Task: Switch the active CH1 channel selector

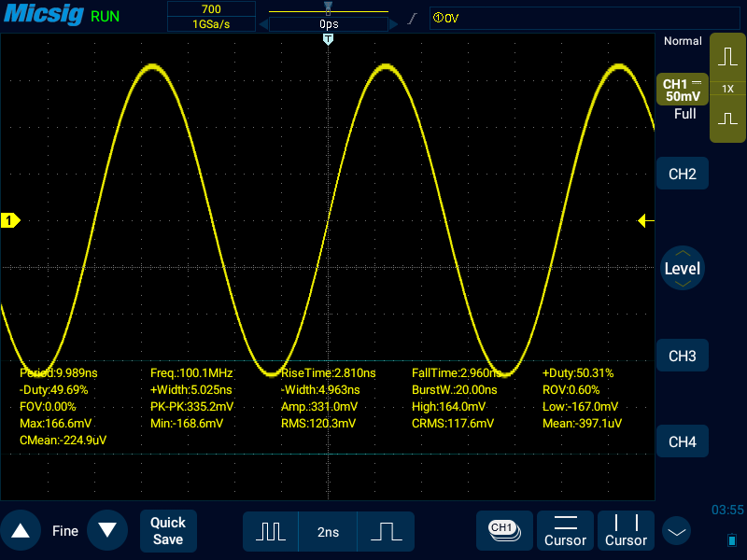Action: click(x=504, y=530)
